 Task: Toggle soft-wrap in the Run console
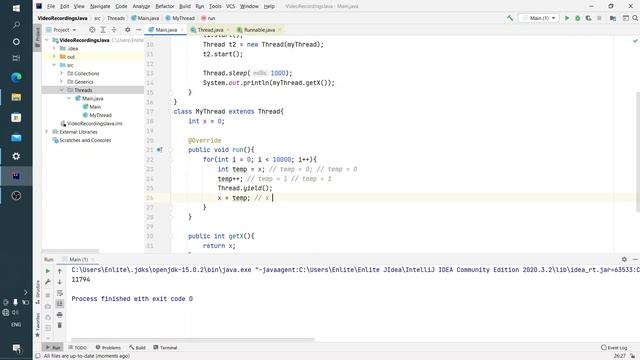(x=60, y=293)
